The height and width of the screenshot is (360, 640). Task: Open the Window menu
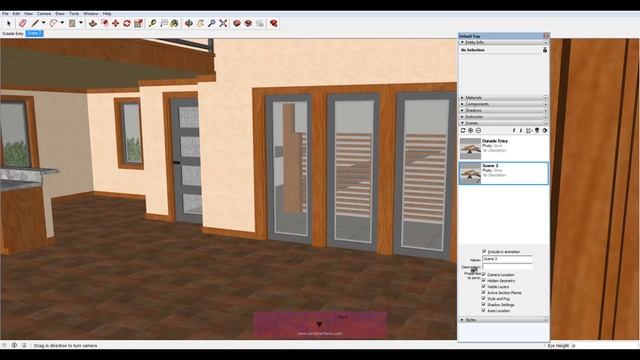pos(91,13)
